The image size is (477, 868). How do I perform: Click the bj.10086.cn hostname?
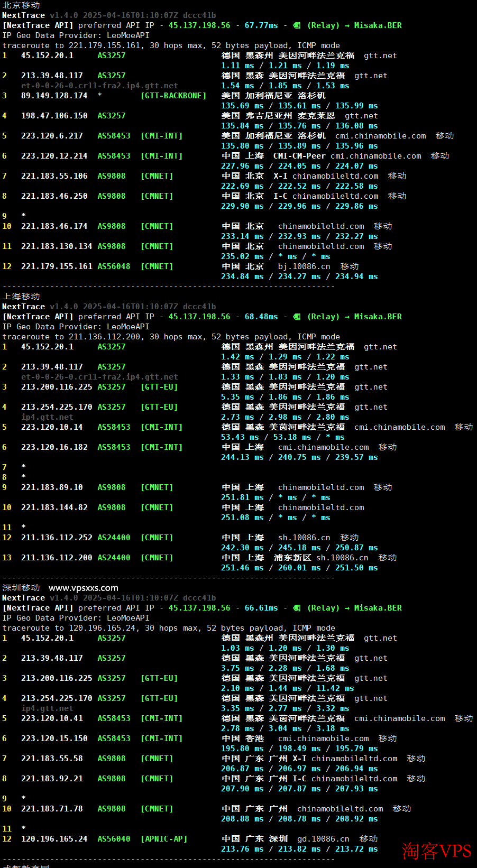click(x=304, y=266)
